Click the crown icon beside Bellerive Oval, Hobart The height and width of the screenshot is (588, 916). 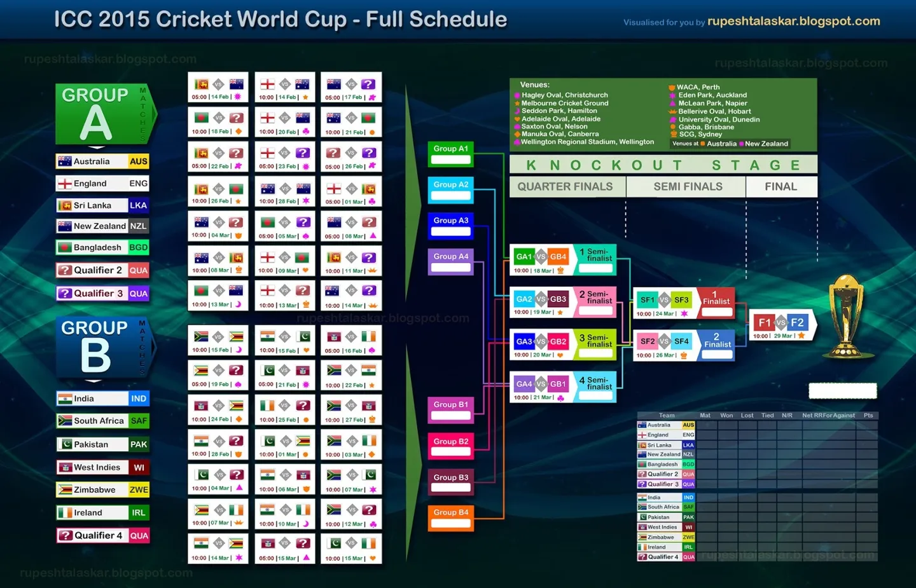click(672, 111)
